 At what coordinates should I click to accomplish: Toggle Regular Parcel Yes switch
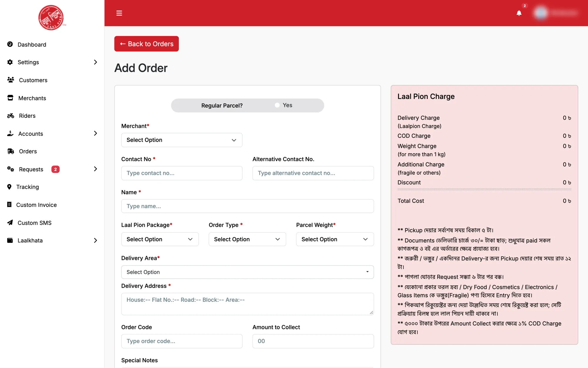(277, 105)
